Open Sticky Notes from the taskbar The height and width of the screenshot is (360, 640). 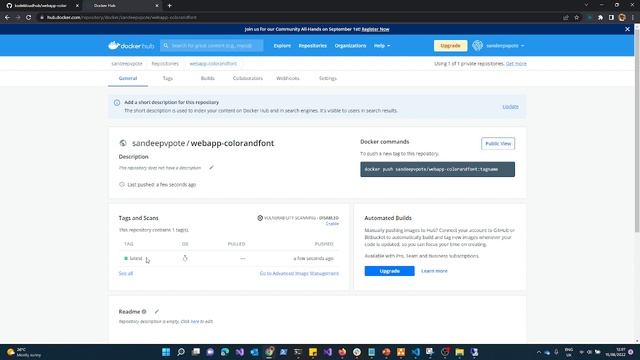pos(313,352)
